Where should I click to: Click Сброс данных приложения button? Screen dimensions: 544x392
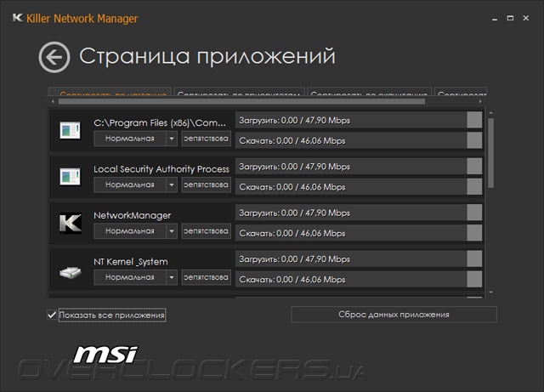394,315
